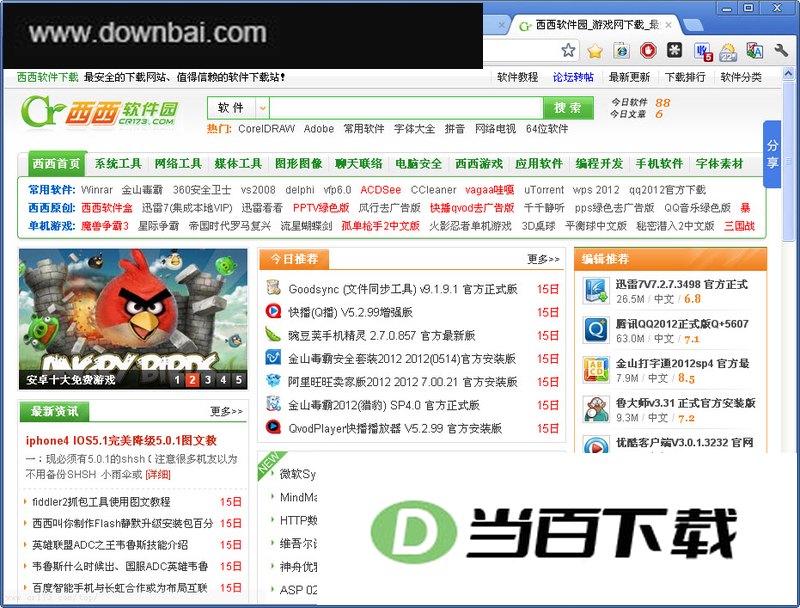Open the 软件教程 top link
800x608 pixels.
tap(517, 77)
